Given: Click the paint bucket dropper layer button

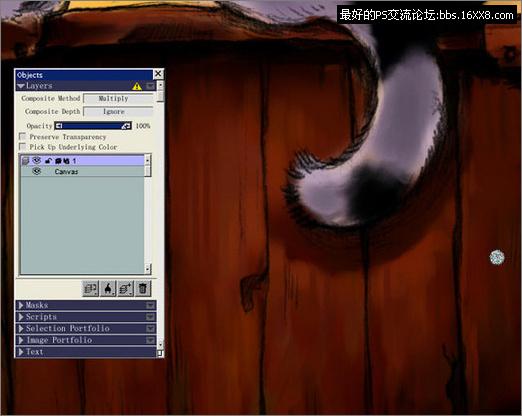Looking at the screenshot, I should [108, 288].
